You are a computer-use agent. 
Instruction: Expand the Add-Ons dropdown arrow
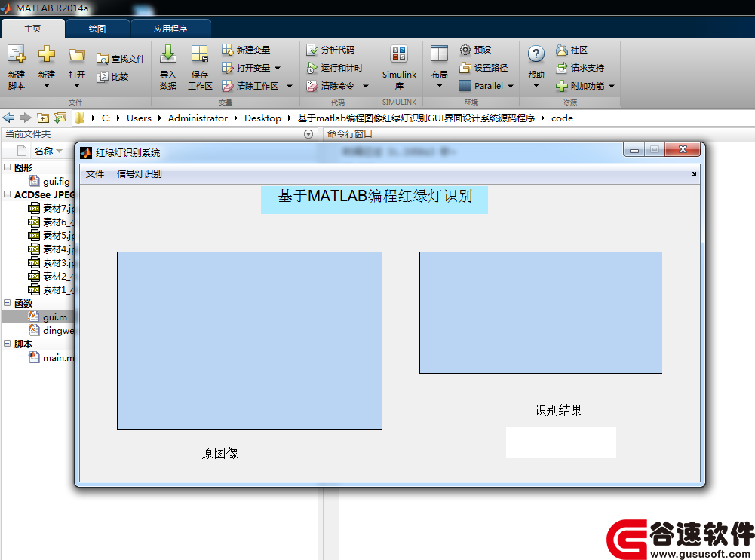point(612,86)
